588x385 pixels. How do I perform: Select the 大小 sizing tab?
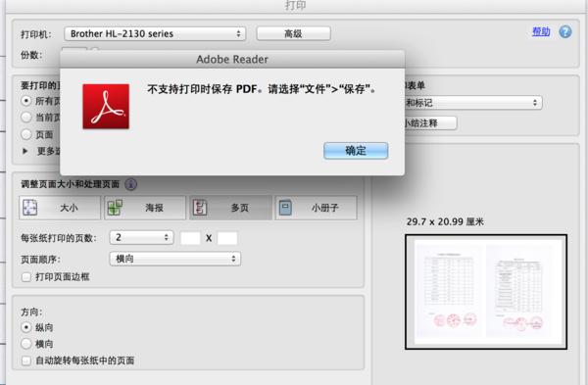click(60, 208)
